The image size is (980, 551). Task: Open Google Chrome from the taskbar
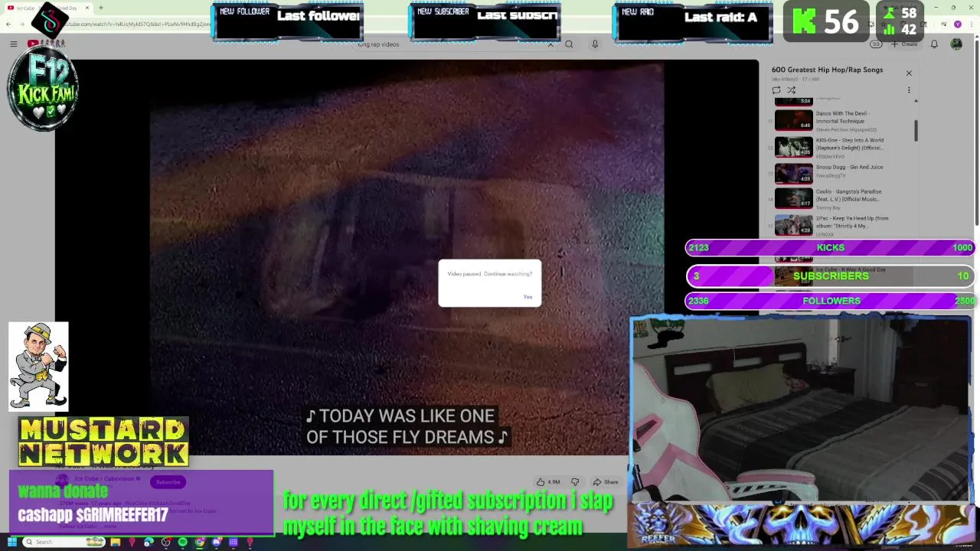(x=200, y=542)
